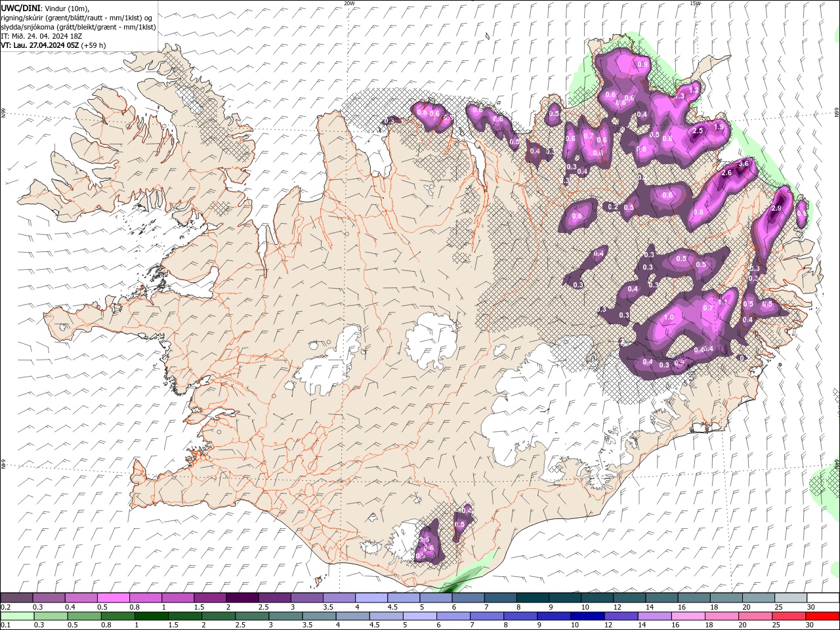Click the 0.9 snowfall value on the map
The image size is (840, 630).
(642, 64)
